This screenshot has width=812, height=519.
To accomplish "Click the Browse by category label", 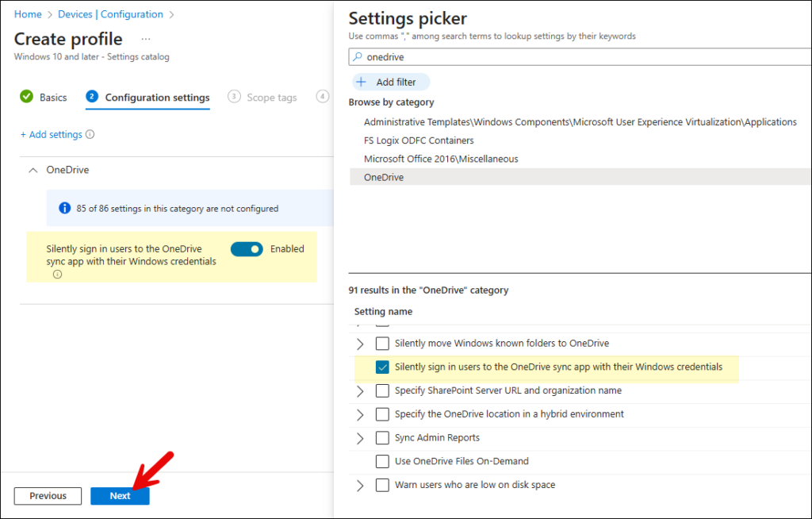I will [x=391, y=102].
